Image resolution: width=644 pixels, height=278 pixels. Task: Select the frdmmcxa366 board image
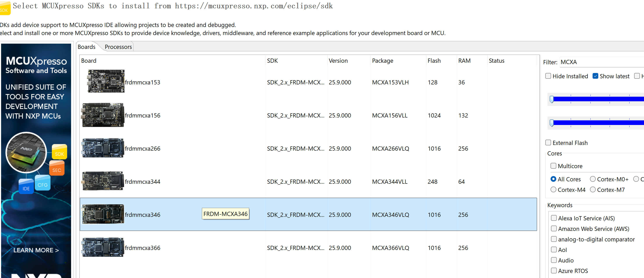(103, 247)
